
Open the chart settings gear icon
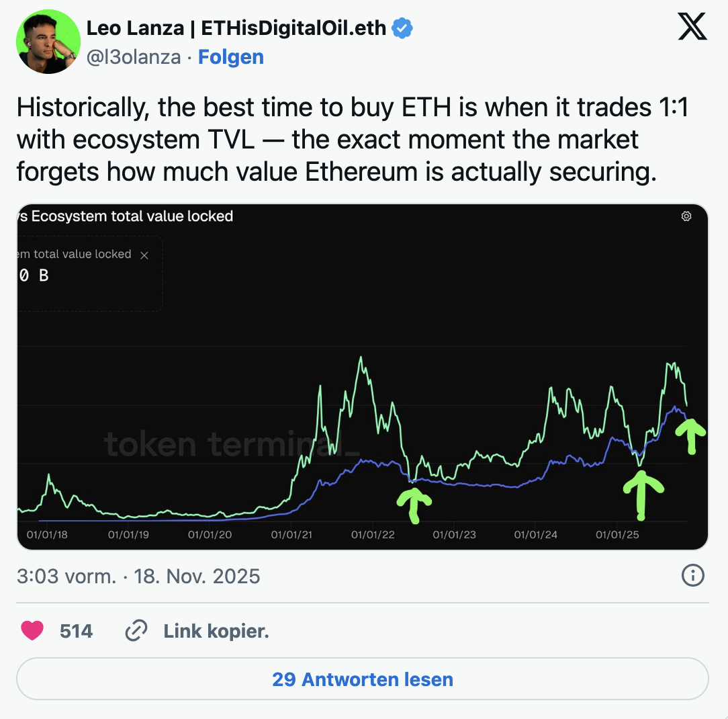[x=686, y=216]
